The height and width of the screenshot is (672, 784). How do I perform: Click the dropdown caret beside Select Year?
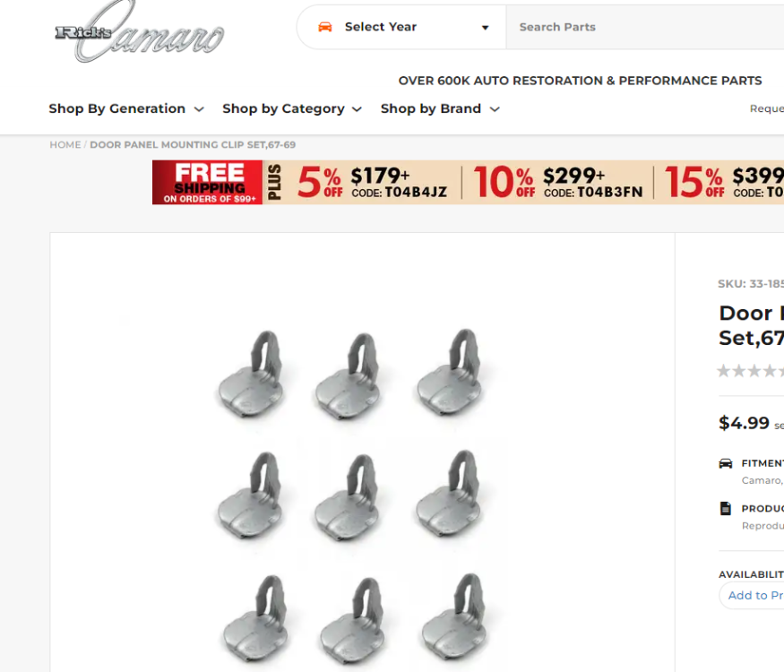pos(485,28)
